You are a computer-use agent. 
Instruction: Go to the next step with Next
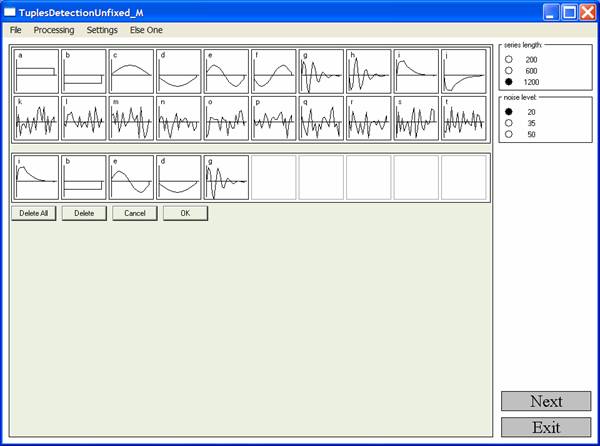(546, 401)
